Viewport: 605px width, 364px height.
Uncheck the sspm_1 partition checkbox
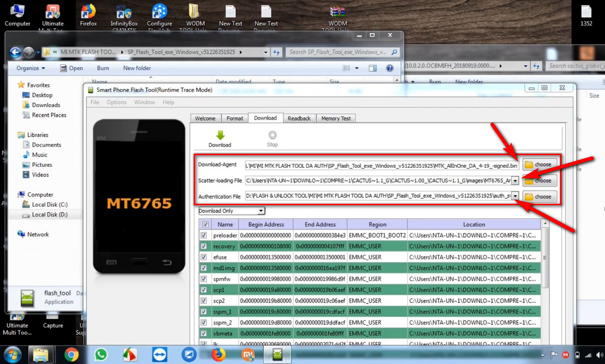pyautogui.click(x=204, y=311)
